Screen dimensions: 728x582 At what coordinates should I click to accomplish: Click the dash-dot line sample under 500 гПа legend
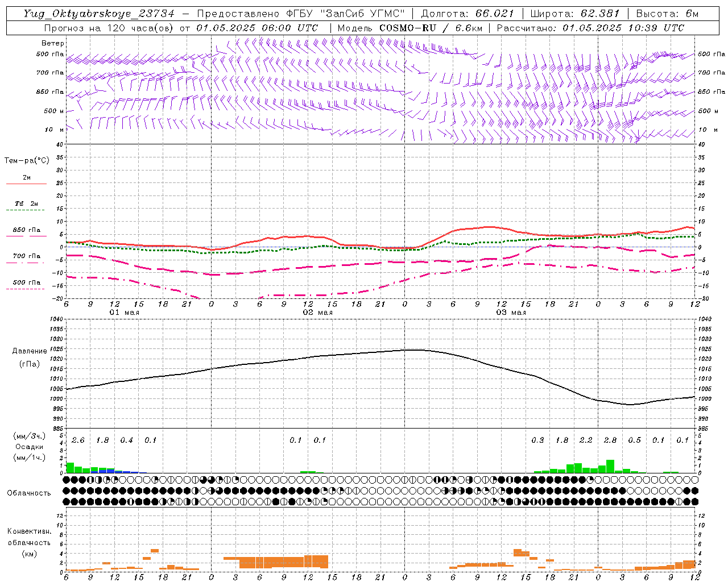[26, 289]
